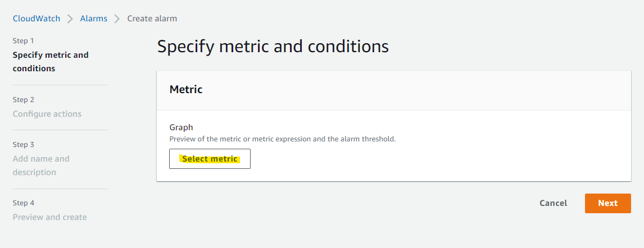This screenshot has height=248, width=644.
Task: Click the Step 3 label in the sidebar
Action: tap(24, 145)
